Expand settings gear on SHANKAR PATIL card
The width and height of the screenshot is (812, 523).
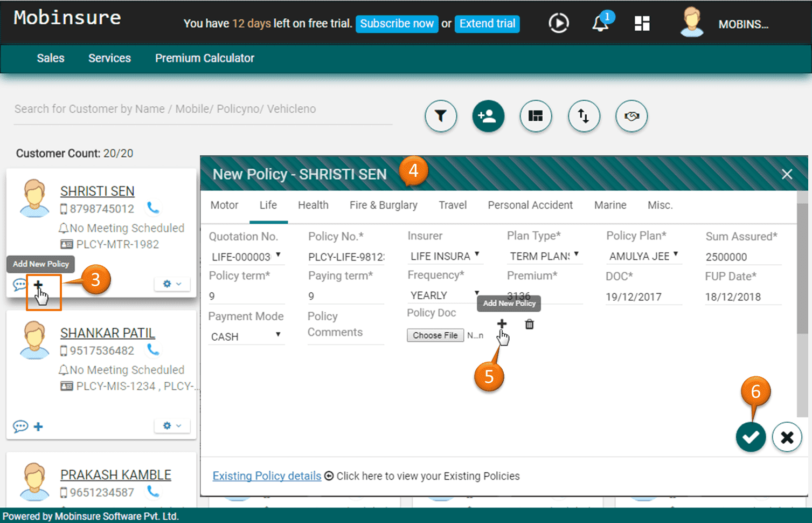click(172, 425)
